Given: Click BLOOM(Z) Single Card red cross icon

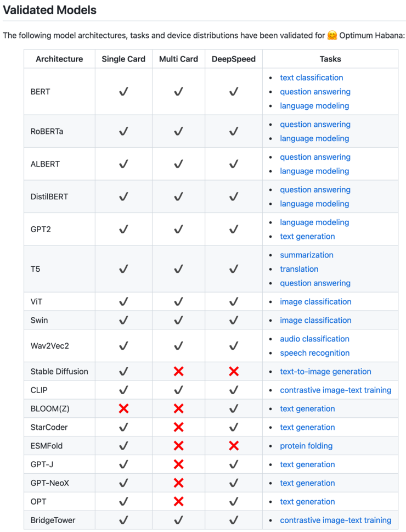Looking at the screenshot, I should pyautogui.click(x=123, y=408).
